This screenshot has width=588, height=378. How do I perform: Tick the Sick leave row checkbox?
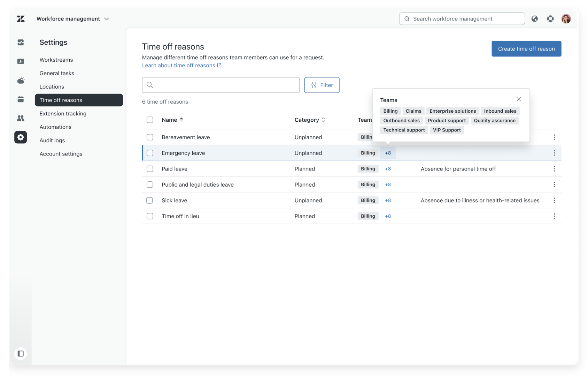150,201
